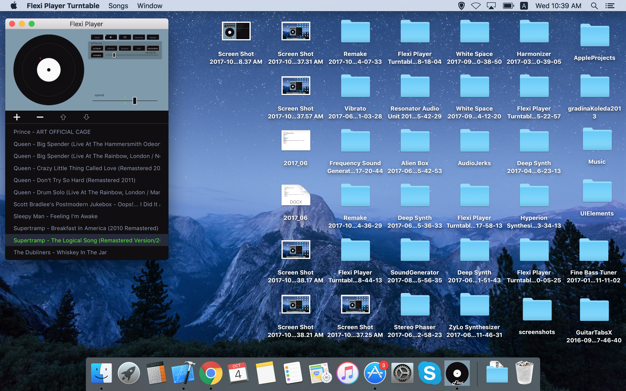Click the speed slider handle

[x=135, y=101]
